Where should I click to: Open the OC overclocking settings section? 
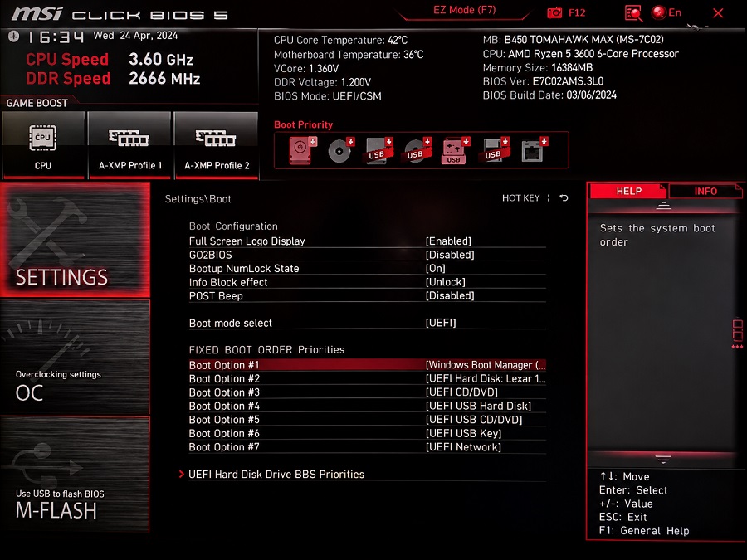tap(76, 357)
